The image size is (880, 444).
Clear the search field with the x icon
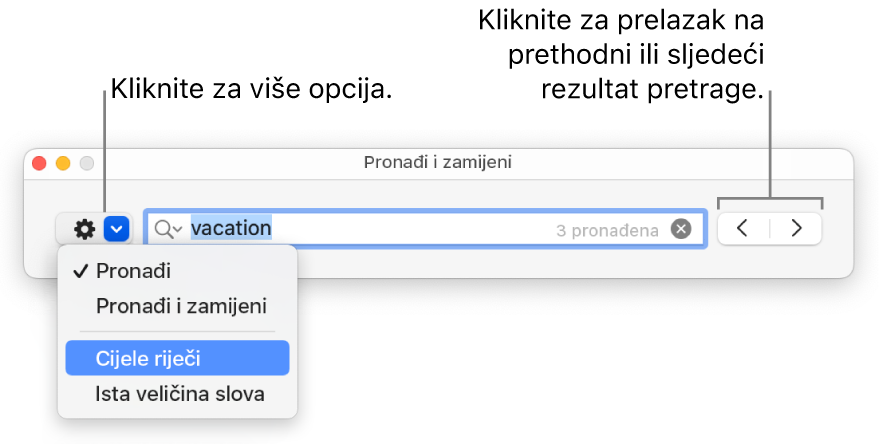coord(681,229)
